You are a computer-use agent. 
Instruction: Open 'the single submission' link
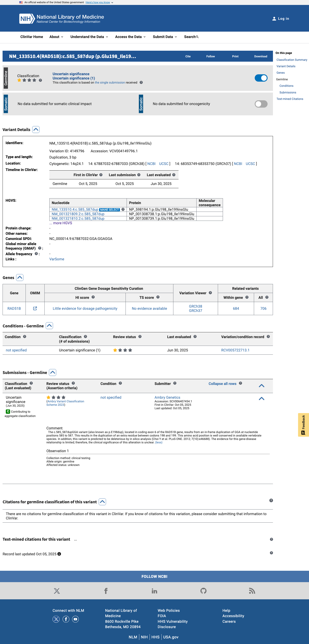pyautogui.click(x=110, y=82)
